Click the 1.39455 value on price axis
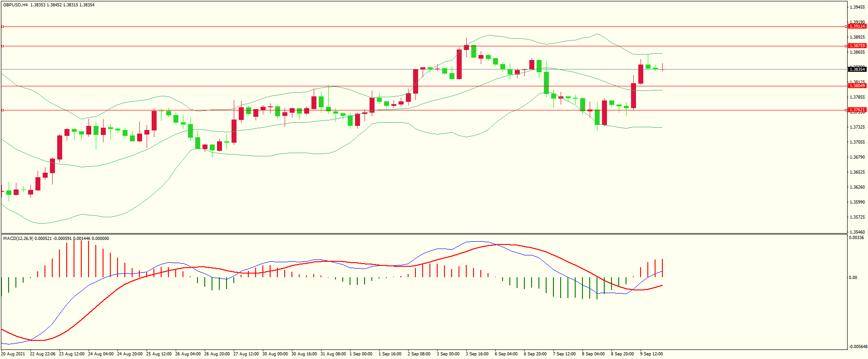The image size is (868, 359). [x=857, y=7]
